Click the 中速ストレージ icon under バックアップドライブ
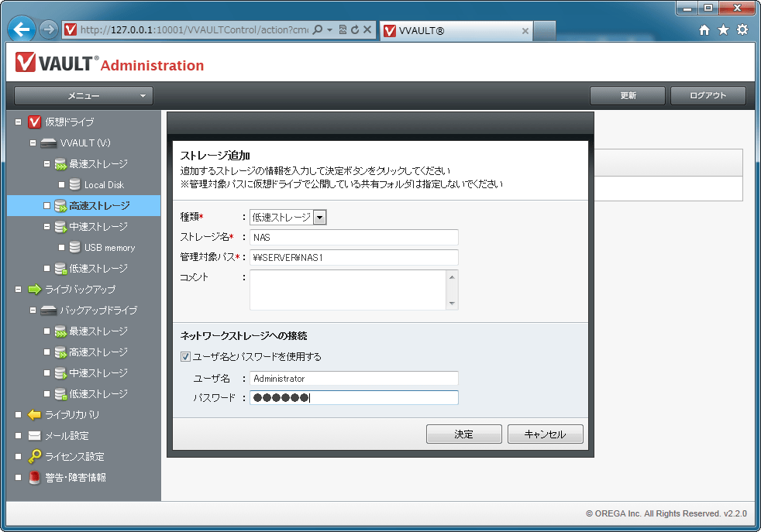Viewport: 761px width, 532px height. [60, 373]
